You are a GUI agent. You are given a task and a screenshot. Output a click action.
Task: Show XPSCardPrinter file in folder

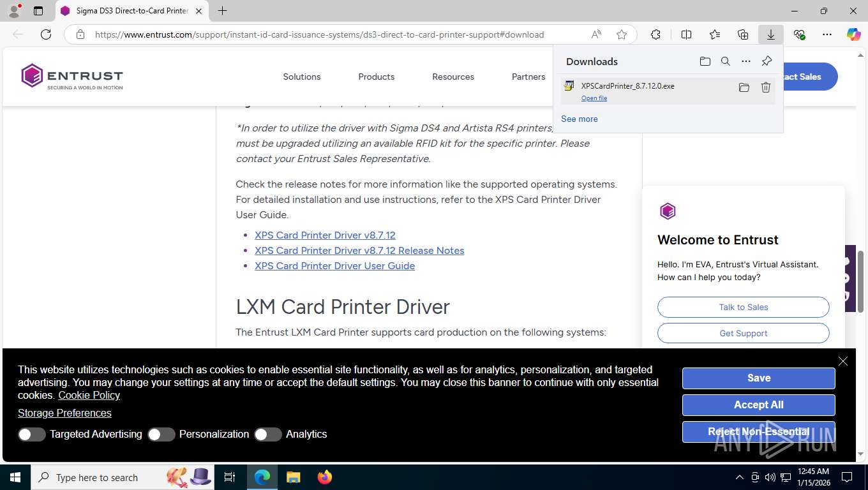[744, 87]
